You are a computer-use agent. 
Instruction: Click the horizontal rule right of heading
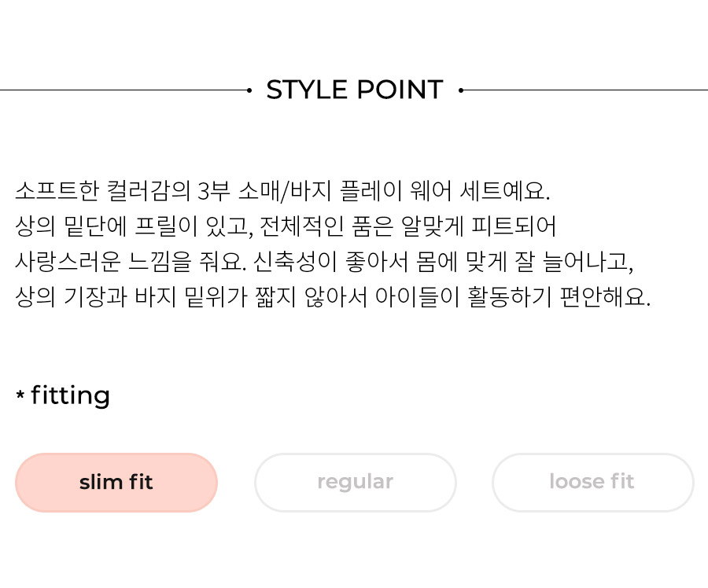585,90
